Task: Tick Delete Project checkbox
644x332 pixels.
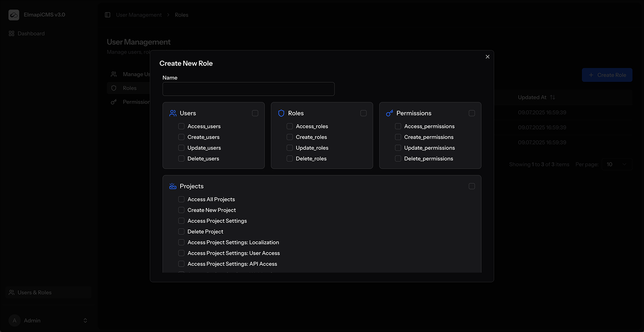Action: 181,231
